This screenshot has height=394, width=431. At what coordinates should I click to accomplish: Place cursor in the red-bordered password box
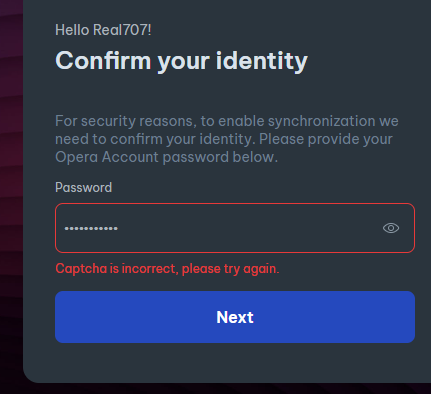point(235,228)
